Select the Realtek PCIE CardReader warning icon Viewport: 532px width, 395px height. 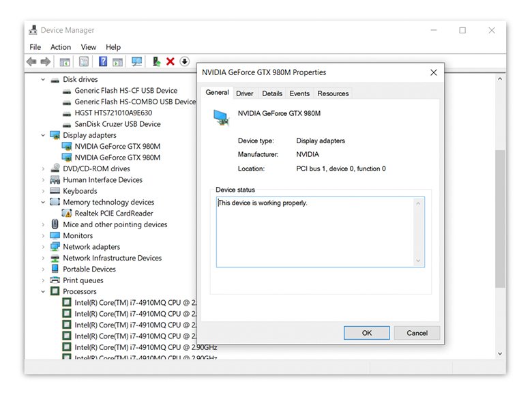click(67, 214)
